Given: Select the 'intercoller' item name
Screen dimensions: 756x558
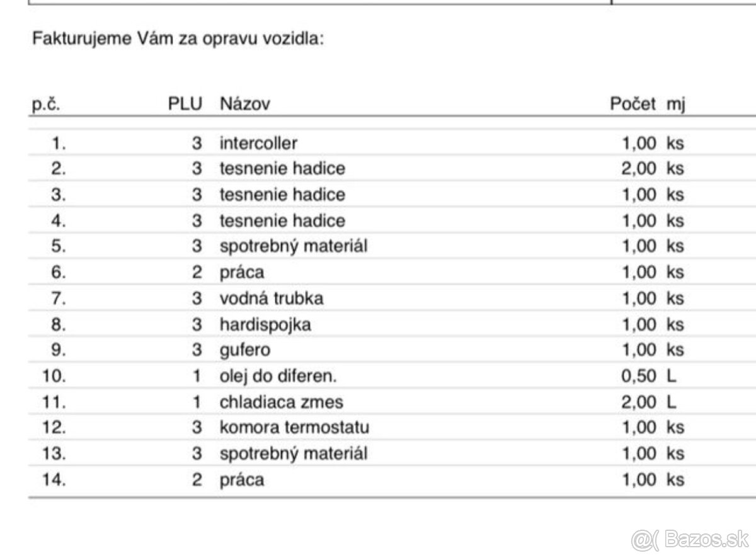Looking at the screenshot, I should (258, 143).
